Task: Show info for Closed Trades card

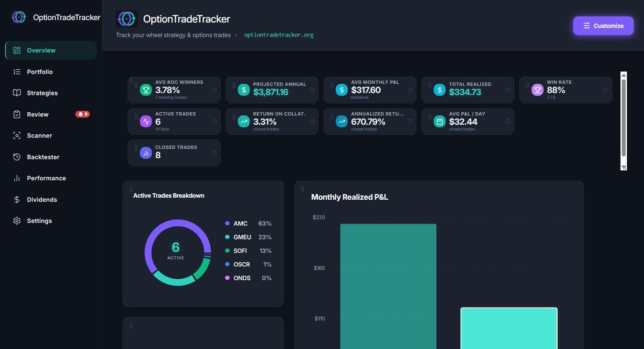Action: (x=214, y=153)
